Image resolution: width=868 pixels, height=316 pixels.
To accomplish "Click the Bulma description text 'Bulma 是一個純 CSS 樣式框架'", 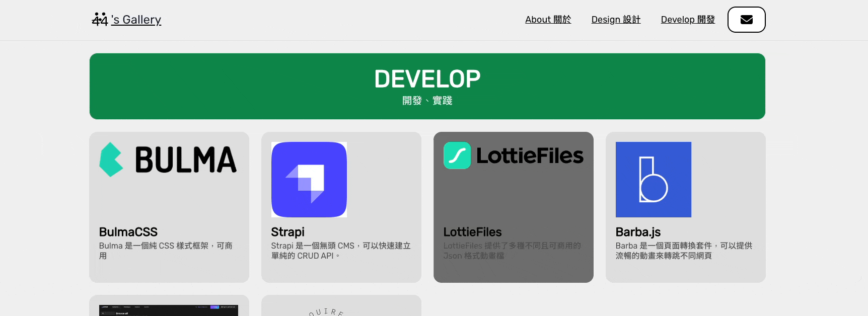I will [x=166, y=251].
